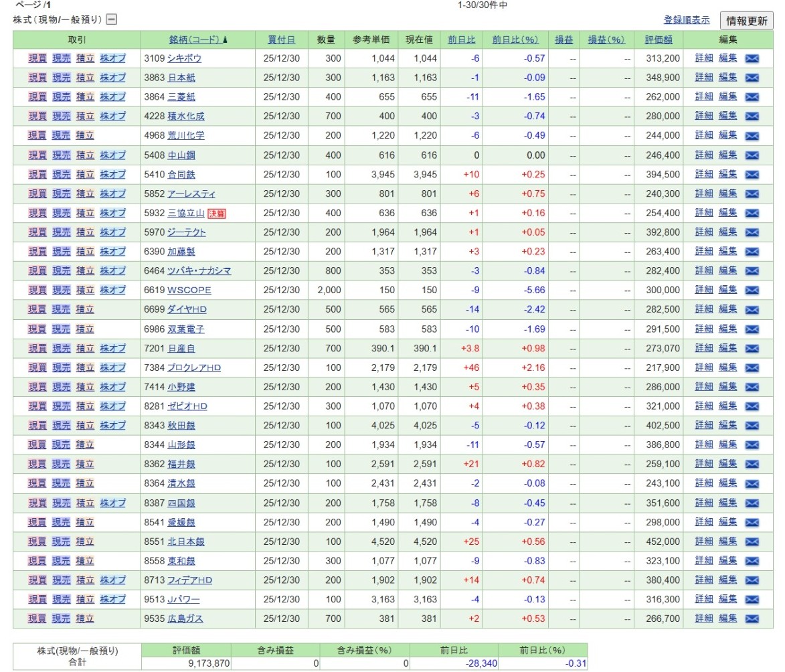The image size is (785, 672).
Task: Sort by 損益(%) column header
Action: 606,40
